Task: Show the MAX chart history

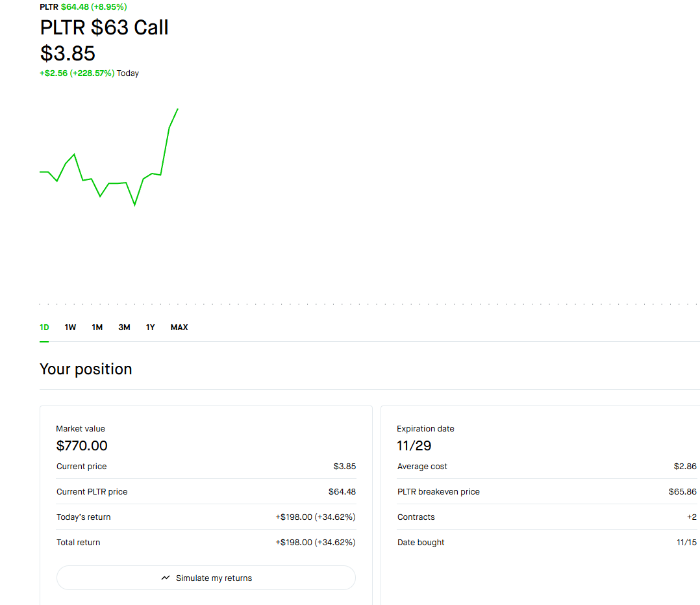Action: click(179, 327)
